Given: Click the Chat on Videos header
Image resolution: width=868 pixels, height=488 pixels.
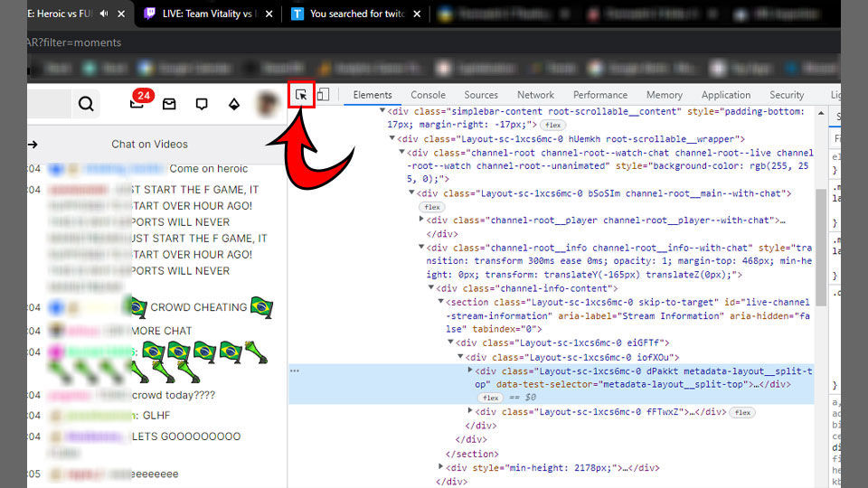Looking at the screenshot, I should point(149,145).
